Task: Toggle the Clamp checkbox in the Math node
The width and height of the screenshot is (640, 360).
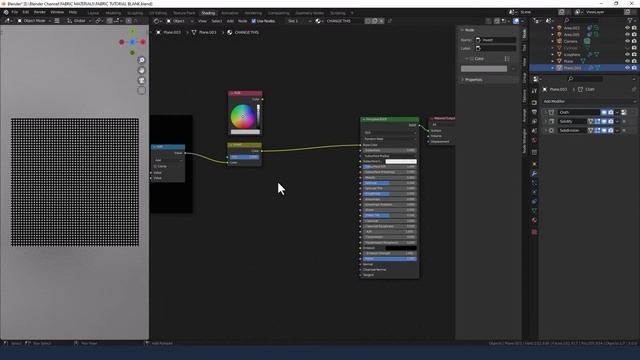Action: [155, 167]
